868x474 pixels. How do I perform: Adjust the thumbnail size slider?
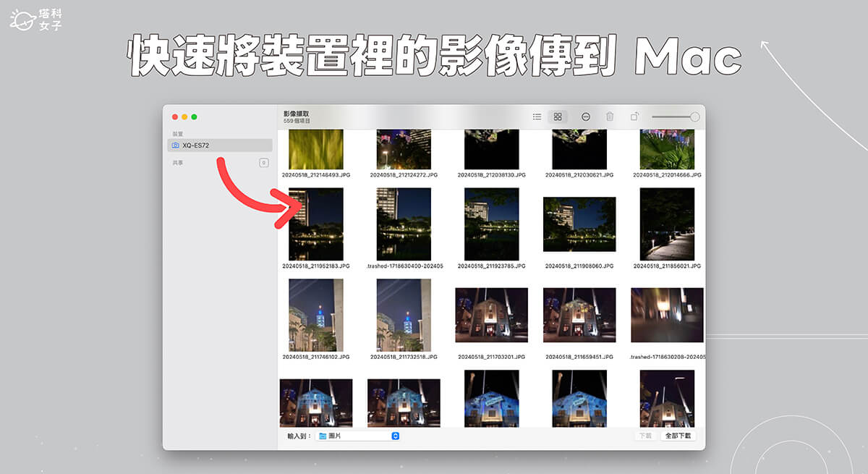click(x=694, y=117)
